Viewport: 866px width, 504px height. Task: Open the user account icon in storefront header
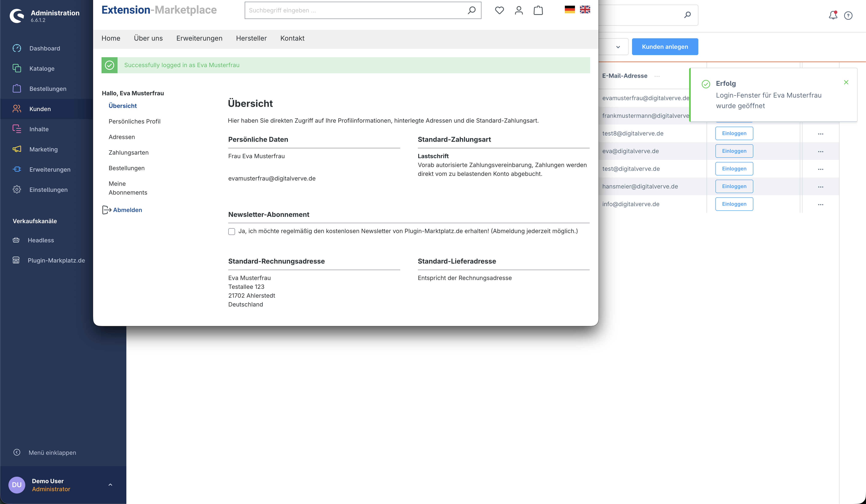coord(519,10)
